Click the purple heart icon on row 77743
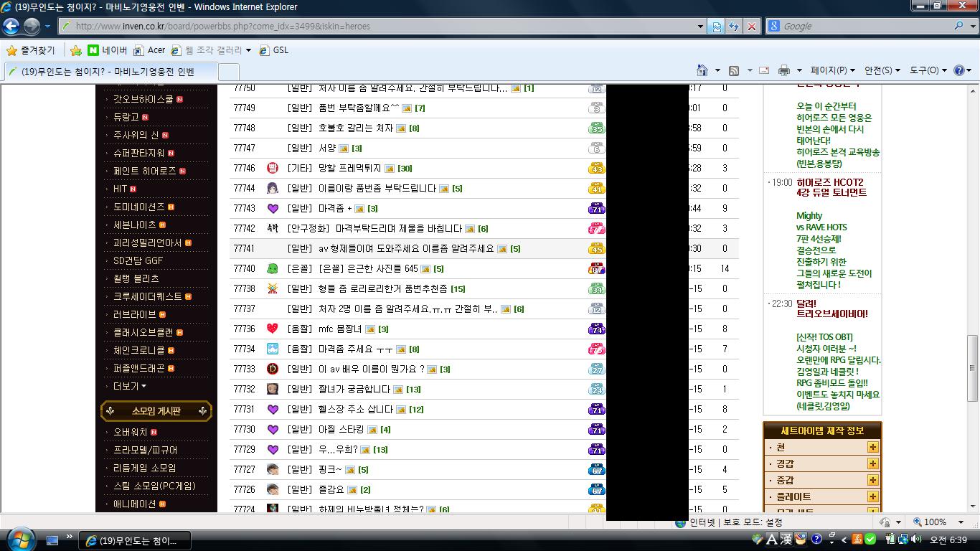The image size is (980, 551). (273, 209)
